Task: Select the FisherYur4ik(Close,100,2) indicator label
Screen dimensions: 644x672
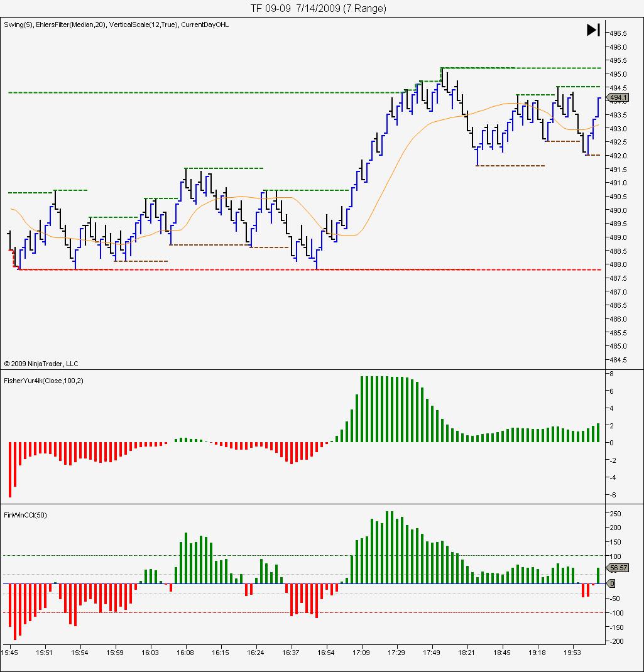Action: click(x=43, y=381)
